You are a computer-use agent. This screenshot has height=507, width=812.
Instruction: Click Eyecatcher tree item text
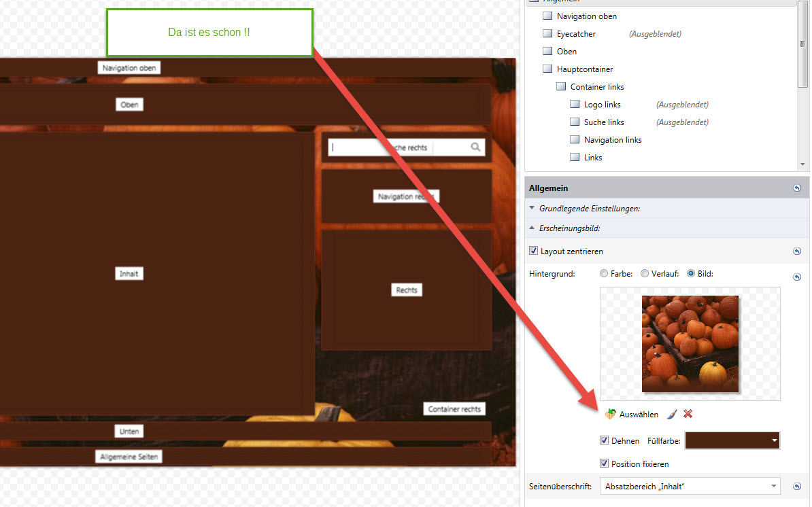click(x=576, y=34)
